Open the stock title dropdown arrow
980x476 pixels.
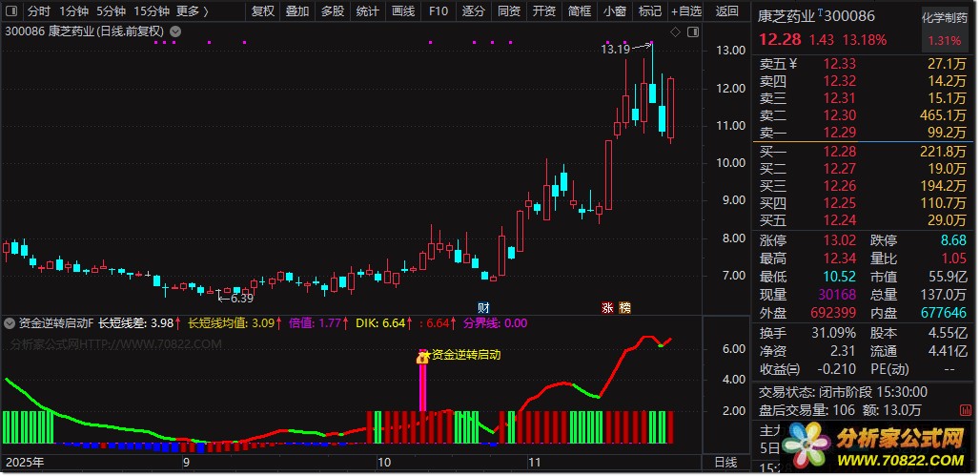(x=175, y=31)
